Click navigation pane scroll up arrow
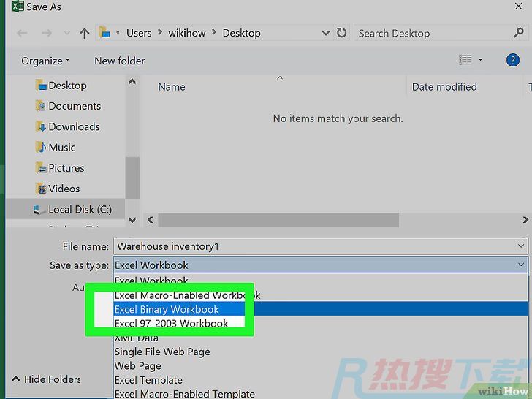 [x=132, y=82]
